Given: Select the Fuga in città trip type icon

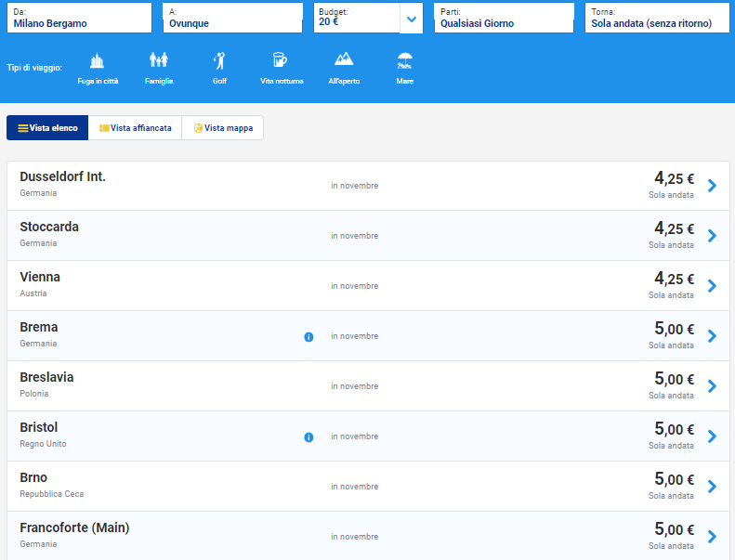Looking at the screenshot, I should (98, 61).
